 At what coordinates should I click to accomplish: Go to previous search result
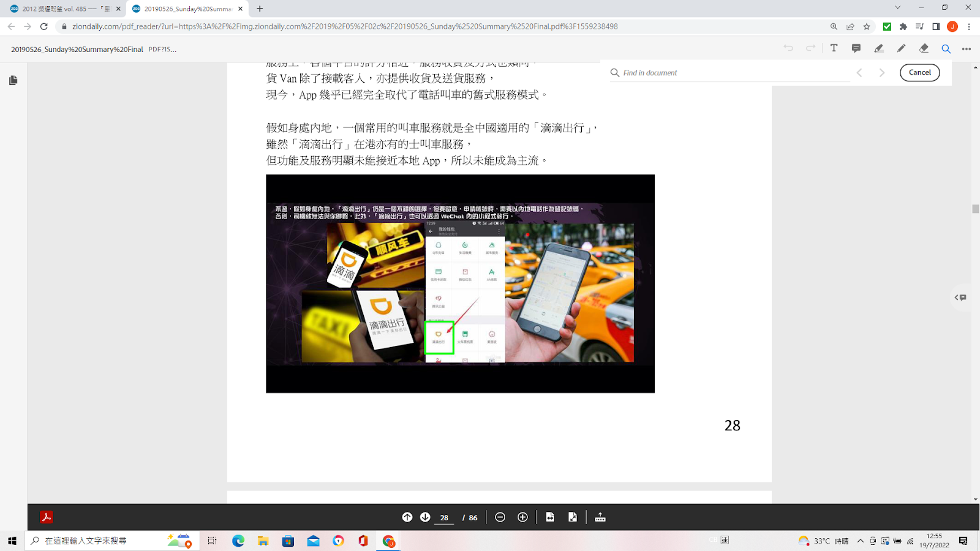(x=859, y=73)
